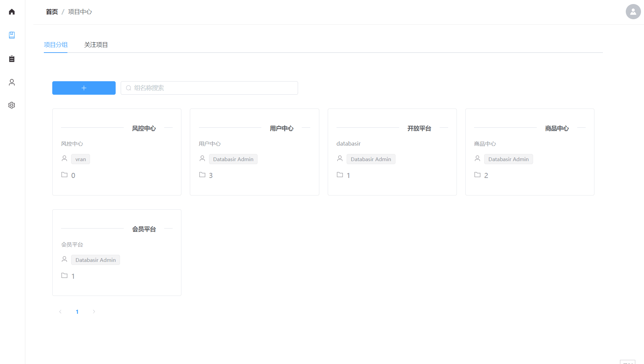The width and height of the screenshot is (644, 364).
Task: Click 首页 breadcrumb link
Action: 52,12
